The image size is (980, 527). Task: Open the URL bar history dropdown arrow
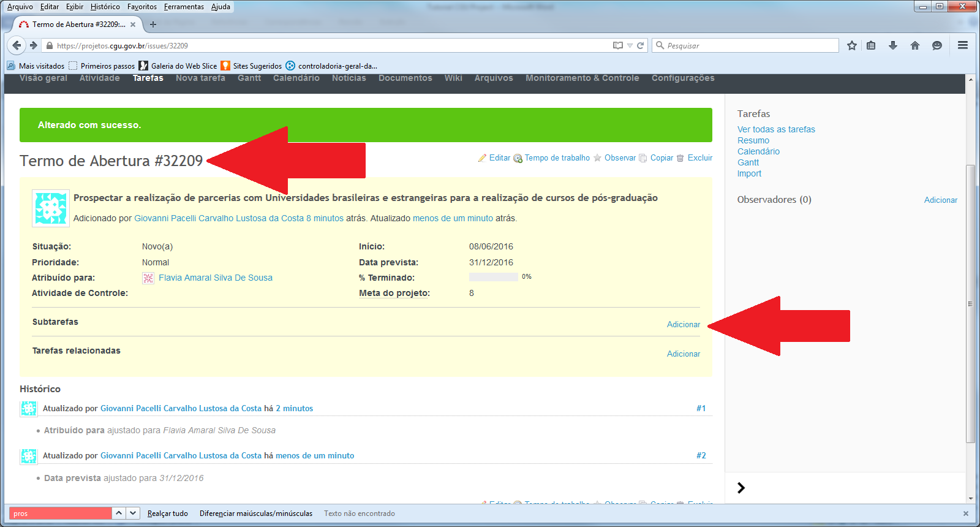tap(630, 45)
